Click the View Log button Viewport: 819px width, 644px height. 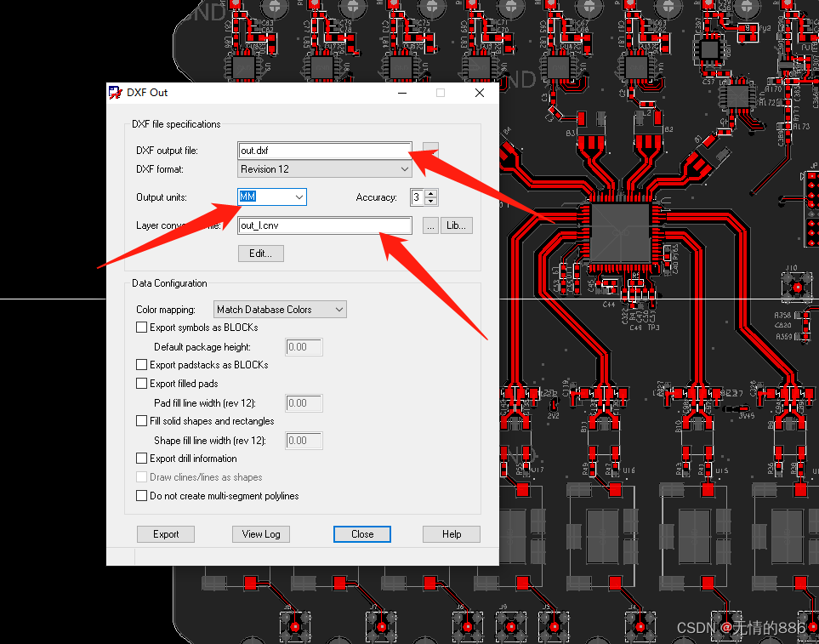[x=260, y=534]
